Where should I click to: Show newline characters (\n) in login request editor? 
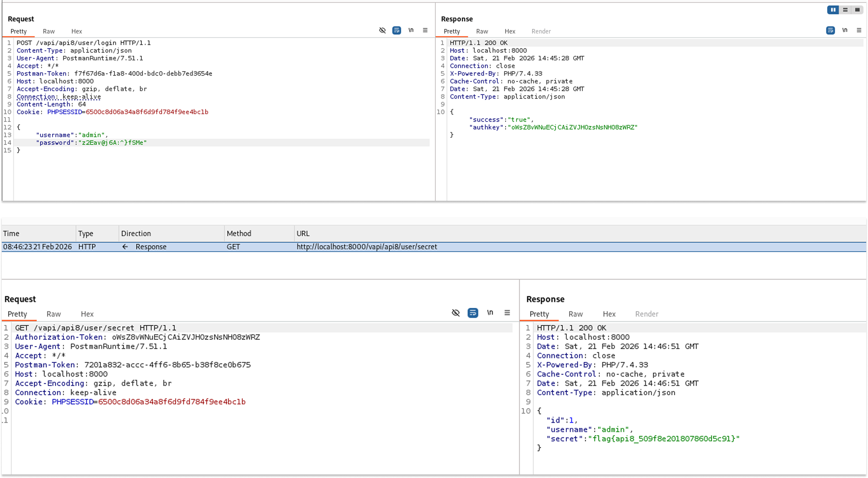coord(411,30)
